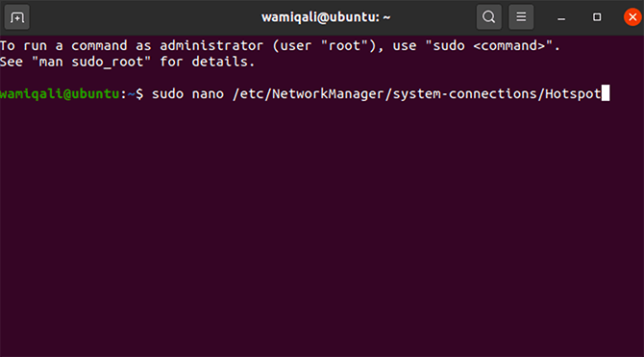Maximize the terminal window
This screenshot has width=644, height=357.
(x=597, y=17)
